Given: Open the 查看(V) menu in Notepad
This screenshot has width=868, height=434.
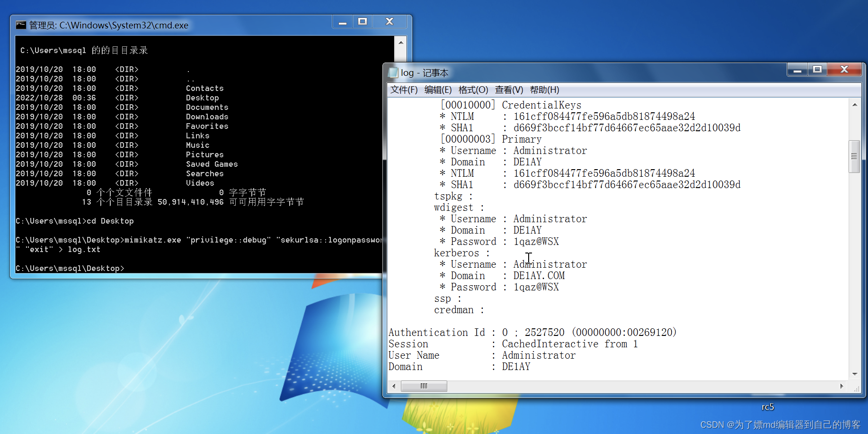Looking at the screenshot, I should pyautogui.click(x=509, y=90).
